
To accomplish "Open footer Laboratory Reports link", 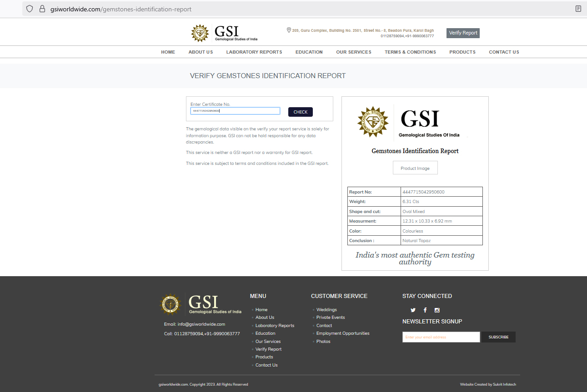I will pos(275,326).
